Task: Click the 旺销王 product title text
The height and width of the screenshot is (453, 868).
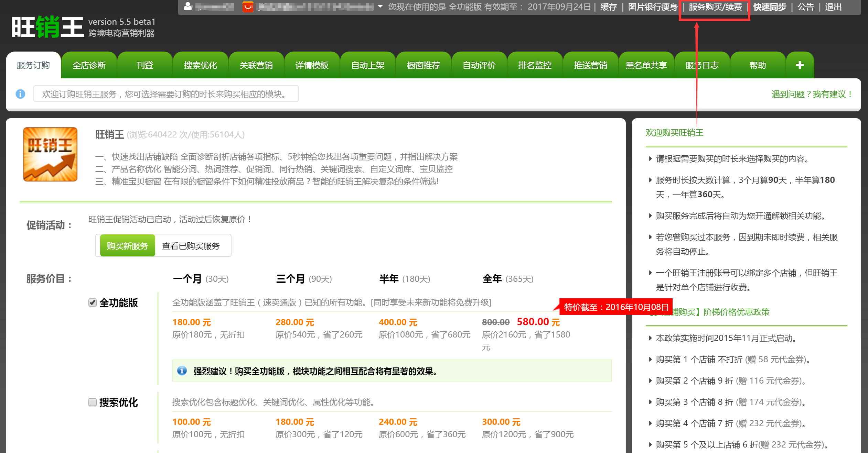Action: pyautogui.click(x=109, y=134)
